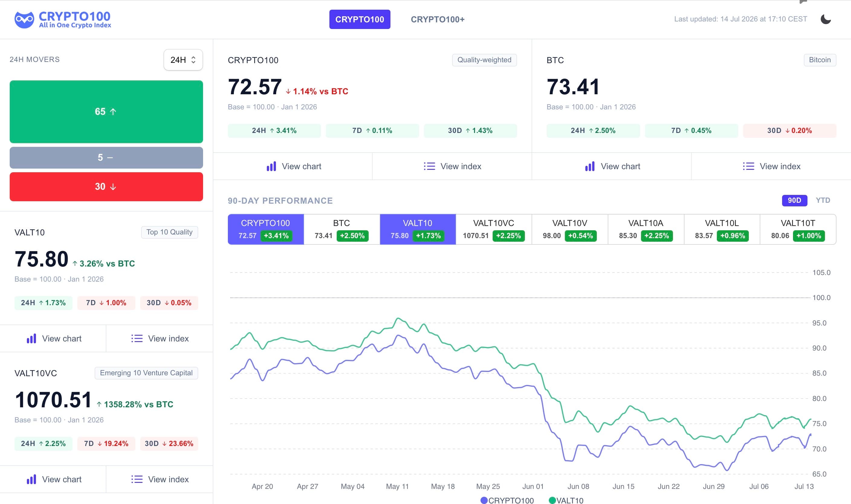Click the BTC value 73.41
Viewport: 851px width, 504px height.
pyautogui.click(x=573, y=87)
